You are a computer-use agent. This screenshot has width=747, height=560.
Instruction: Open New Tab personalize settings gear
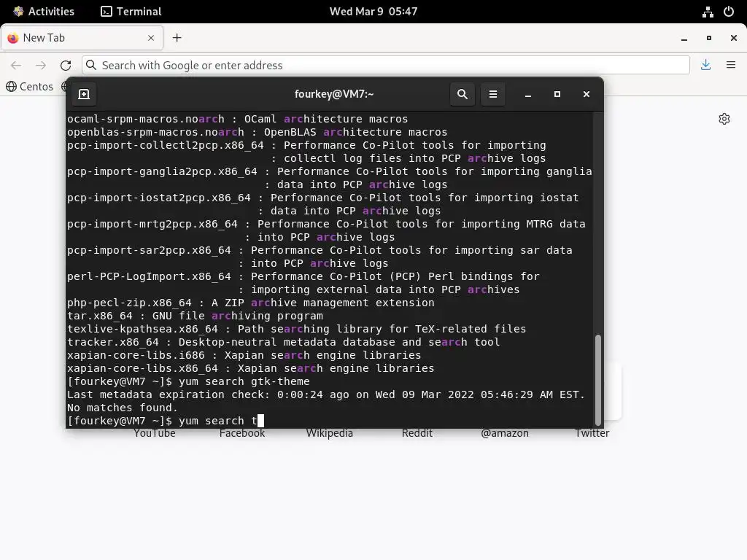(724, 119)
